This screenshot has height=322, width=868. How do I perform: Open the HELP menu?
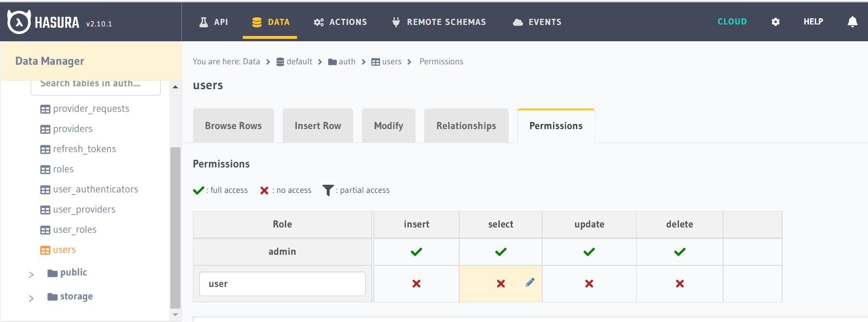point(813,22)
